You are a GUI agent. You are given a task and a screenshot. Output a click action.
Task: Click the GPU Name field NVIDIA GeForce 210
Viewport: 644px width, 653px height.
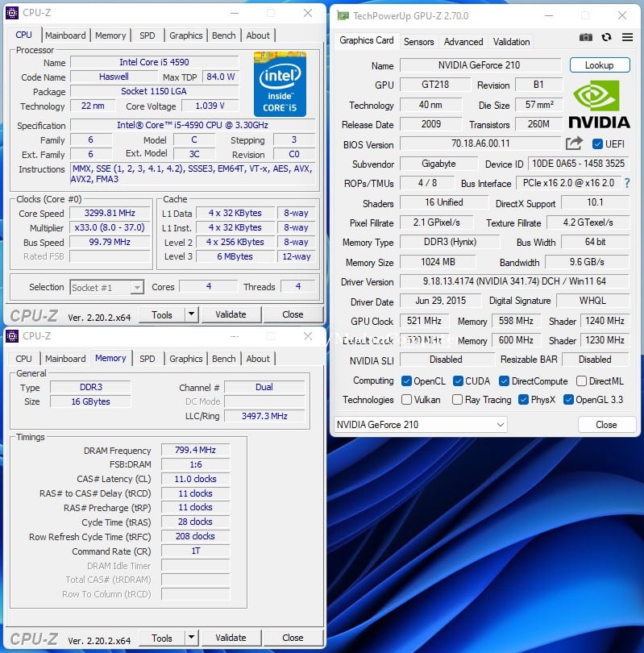click(480, 65)
